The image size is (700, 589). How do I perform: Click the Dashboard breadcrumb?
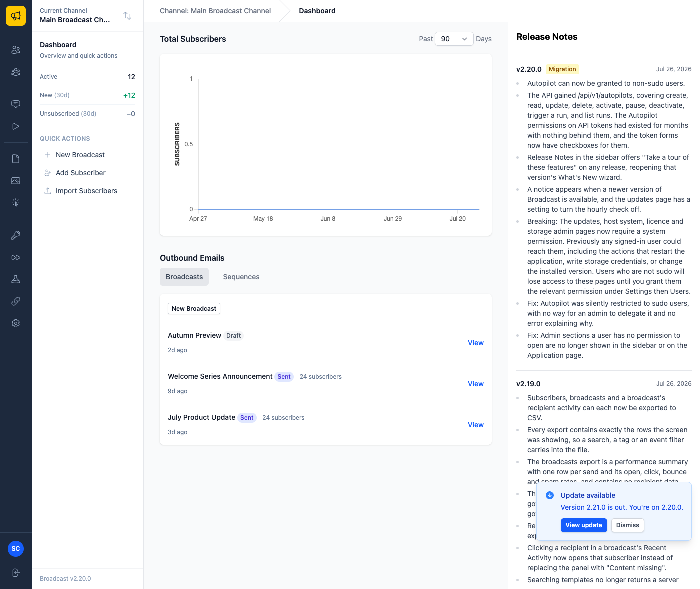[x=317, y=11]
